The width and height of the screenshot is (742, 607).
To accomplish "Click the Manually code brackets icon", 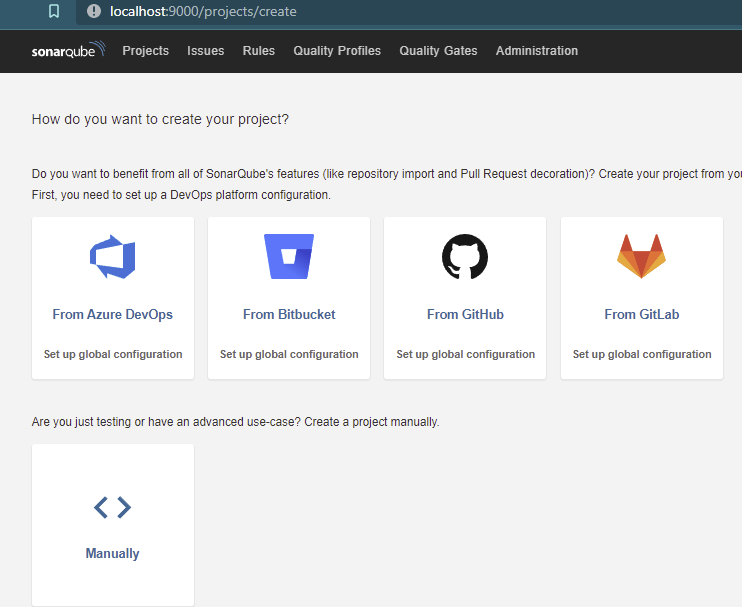I will pyautogui.click(x=113, y=508).
